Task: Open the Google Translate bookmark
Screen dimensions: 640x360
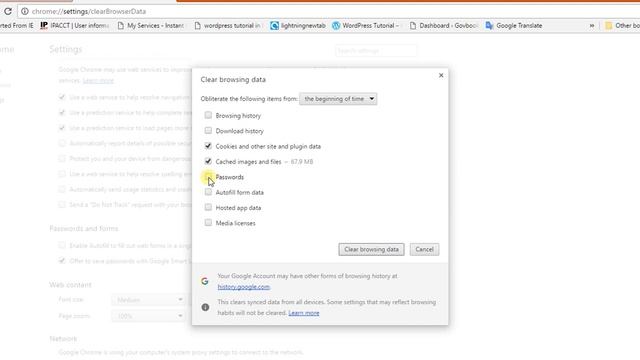Action: pyautogui.click(x=513, y=26)
